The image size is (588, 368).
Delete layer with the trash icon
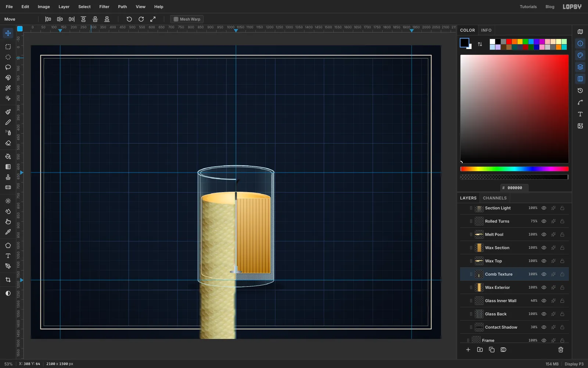point(561,350)
